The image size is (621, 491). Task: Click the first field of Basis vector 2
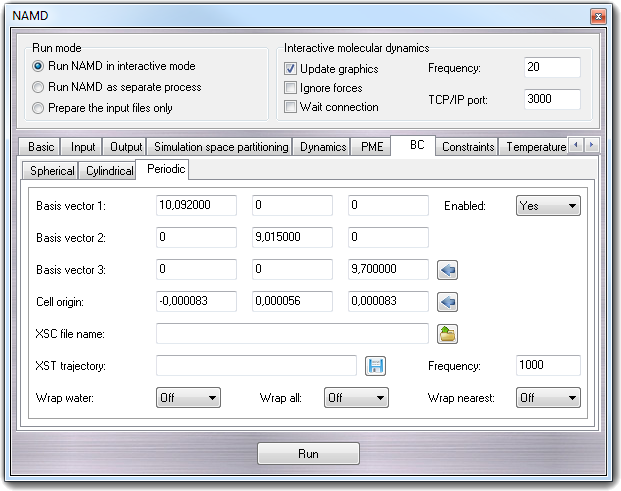[x=196, y=238]
